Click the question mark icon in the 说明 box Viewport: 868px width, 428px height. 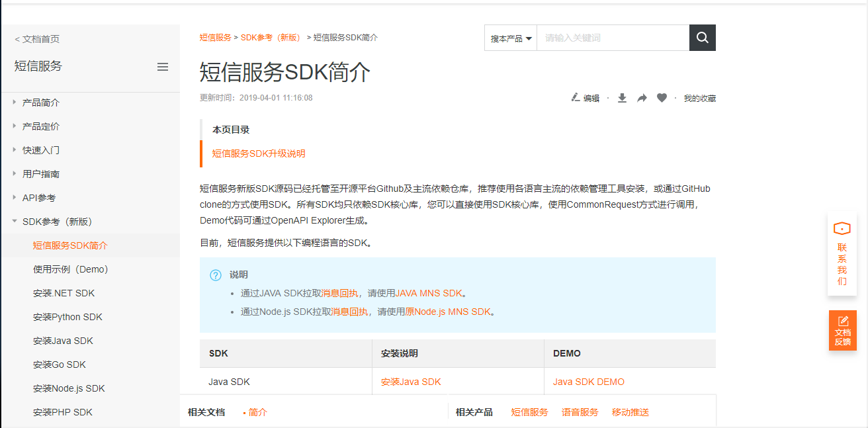[x=215, y=276]
